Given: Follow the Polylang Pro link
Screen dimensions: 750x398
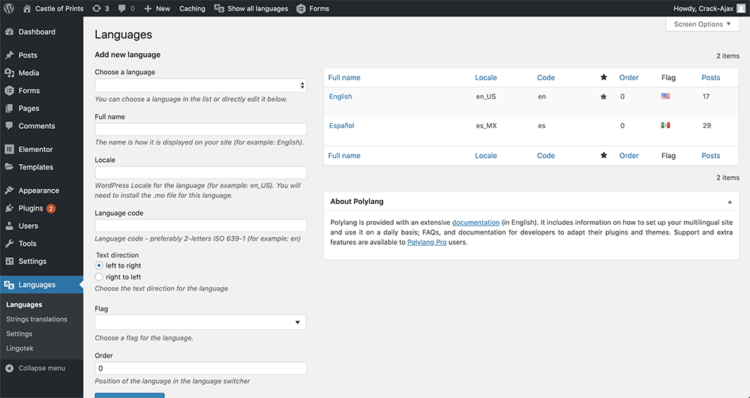Looking at the screenshot, I should (x=427, y=243).
